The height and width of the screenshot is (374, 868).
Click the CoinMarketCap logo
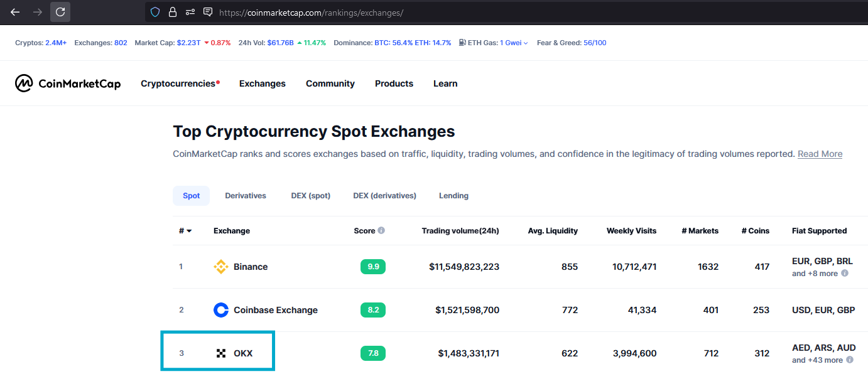pos(68,83)
